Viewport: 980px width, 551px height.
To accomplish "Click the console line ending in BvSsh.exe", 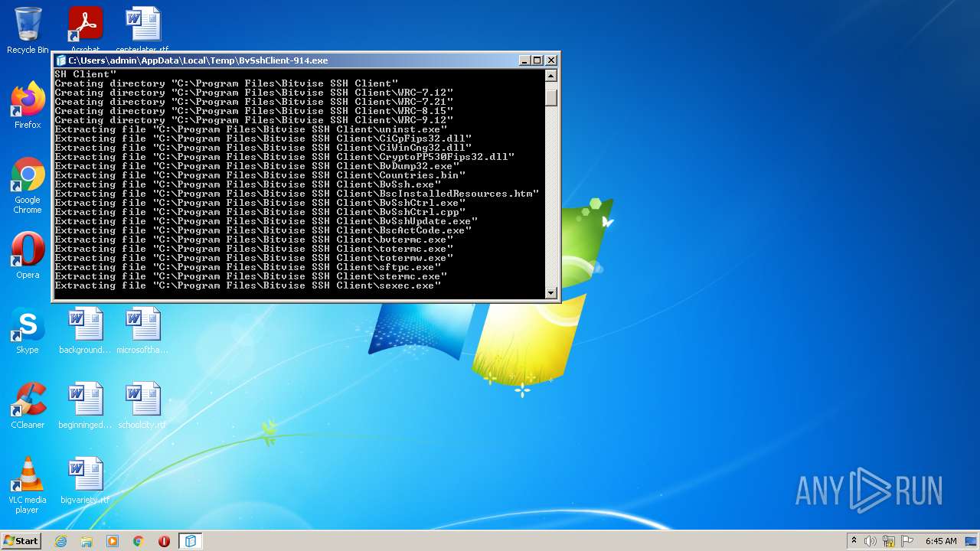I will point(248,184).
